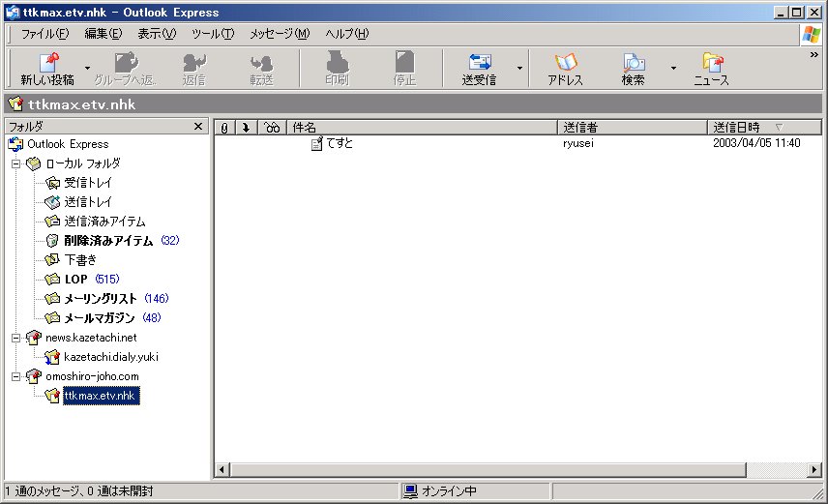The width and height of the screenshot is (828, 504).
Task: Select the てすと message row
Action: point(517,143)
